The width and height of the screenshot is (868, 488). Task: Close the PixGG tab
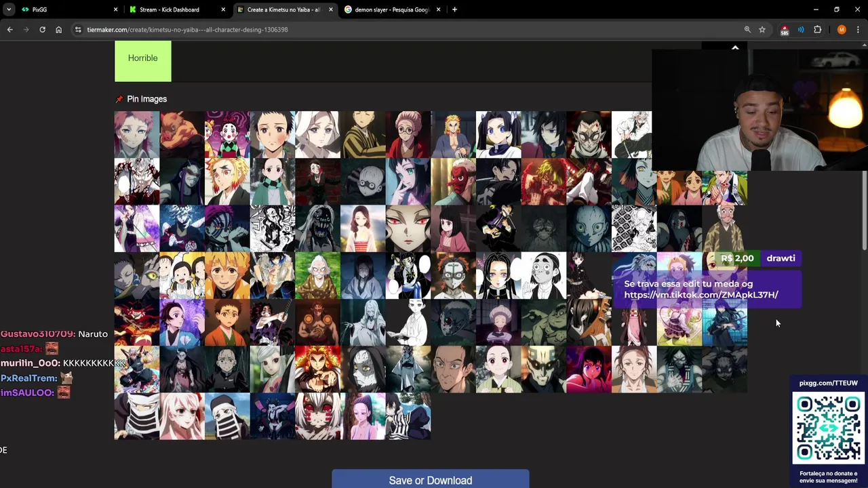click(x=115, y=9)
